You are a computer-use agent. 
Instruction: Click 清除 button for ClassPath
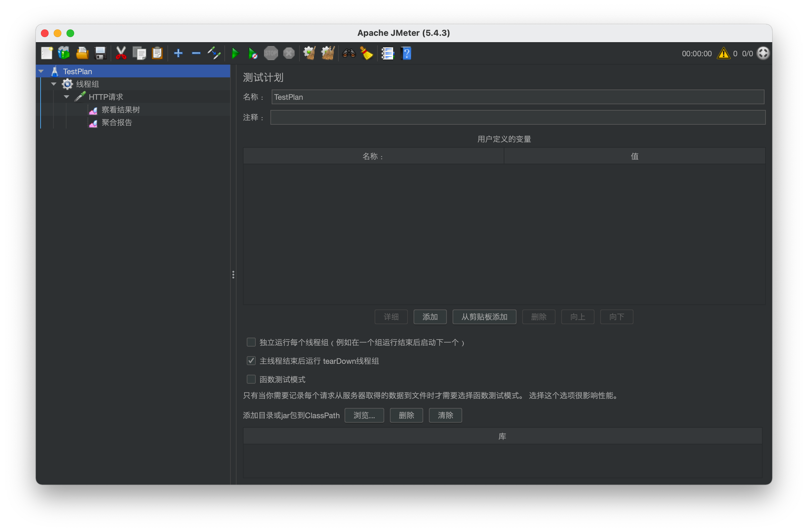click(446, 415)
